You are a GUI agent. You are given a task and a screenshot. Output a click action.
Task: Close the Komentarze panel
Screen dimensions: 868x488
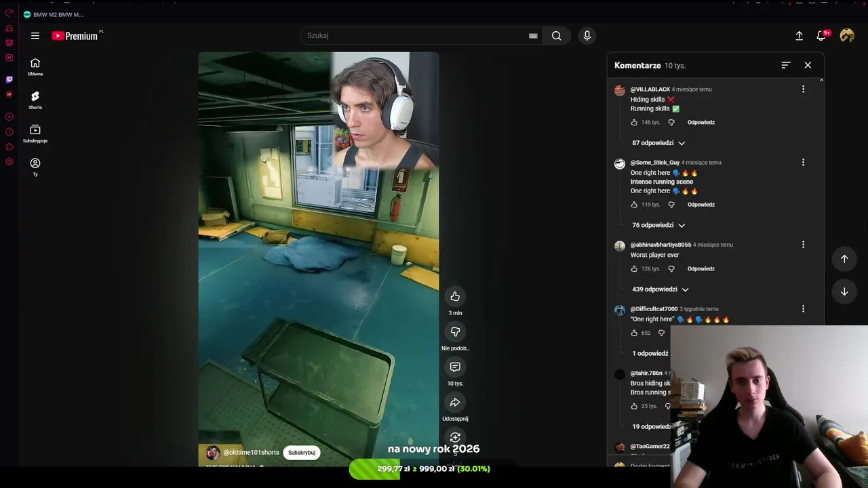(808, 65)
